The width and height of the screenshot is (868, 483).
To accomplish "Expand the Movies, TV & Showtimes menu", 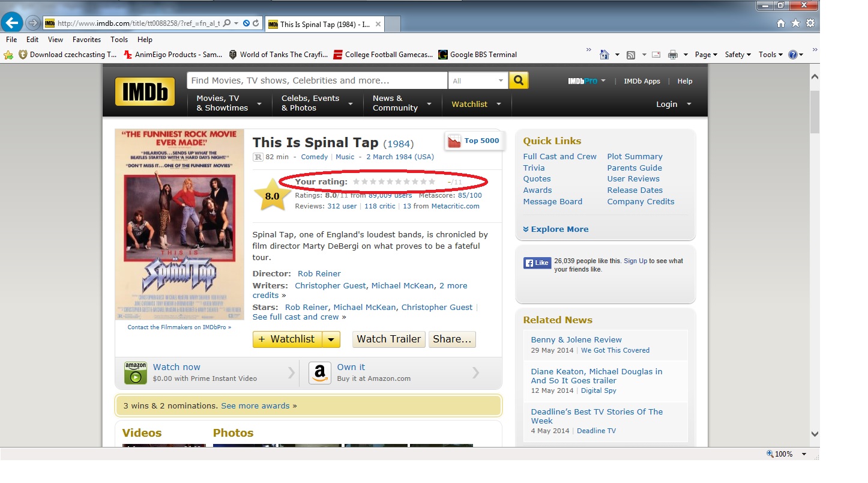I will pyautogui.click(x=229, y=103).
